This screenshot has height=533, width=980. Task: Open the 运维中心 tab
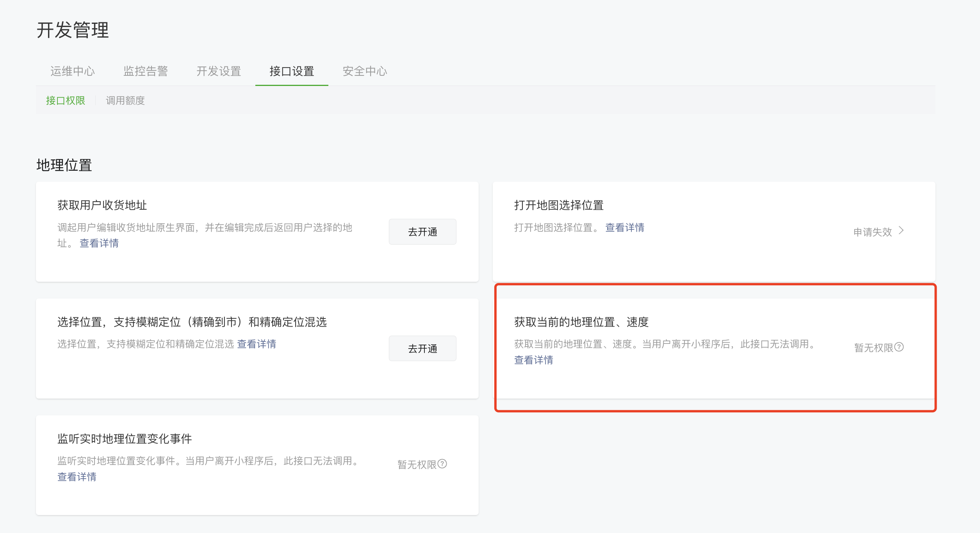[x=72, y=71]
